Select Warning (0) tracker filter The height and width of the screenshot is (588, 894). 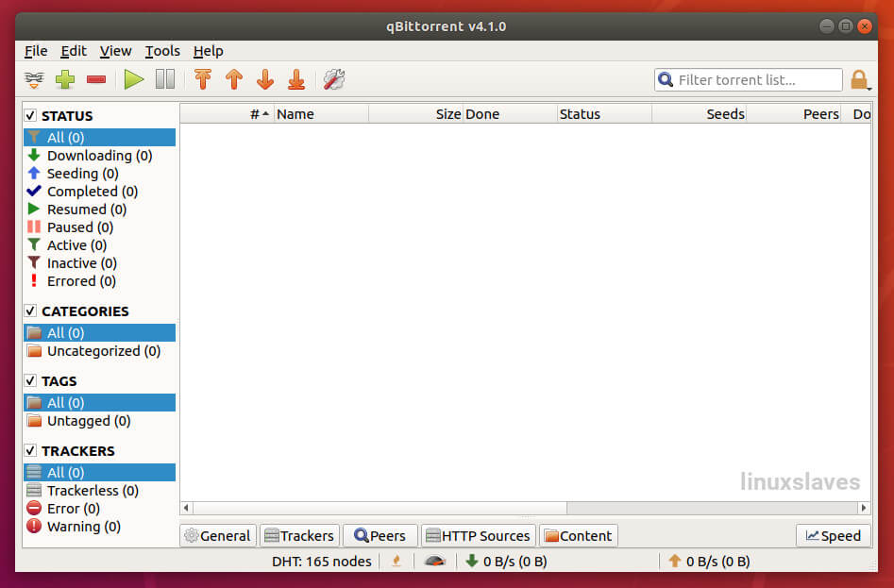click(x=100, y=527)
